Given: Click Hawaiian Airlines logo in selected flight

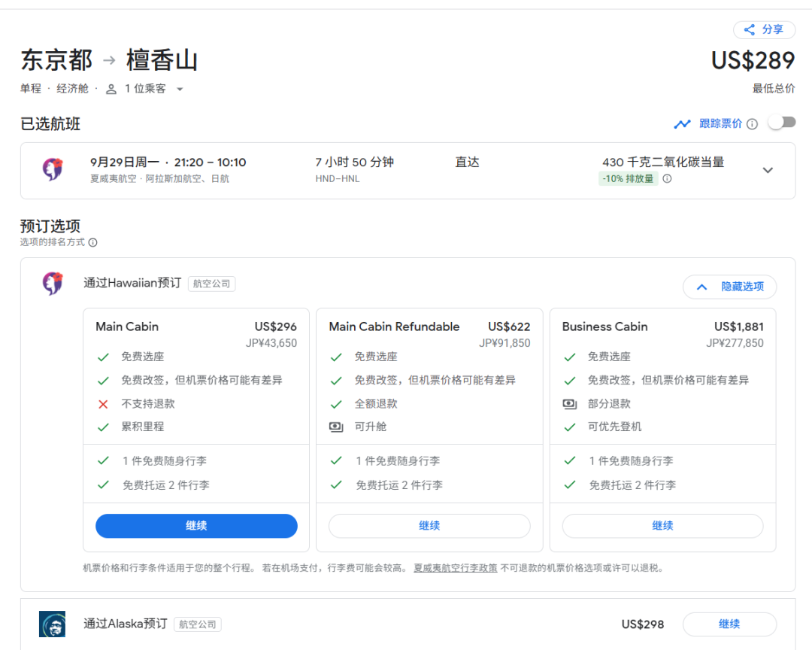Looking at the screenshot, I should [x=53, y=169].
